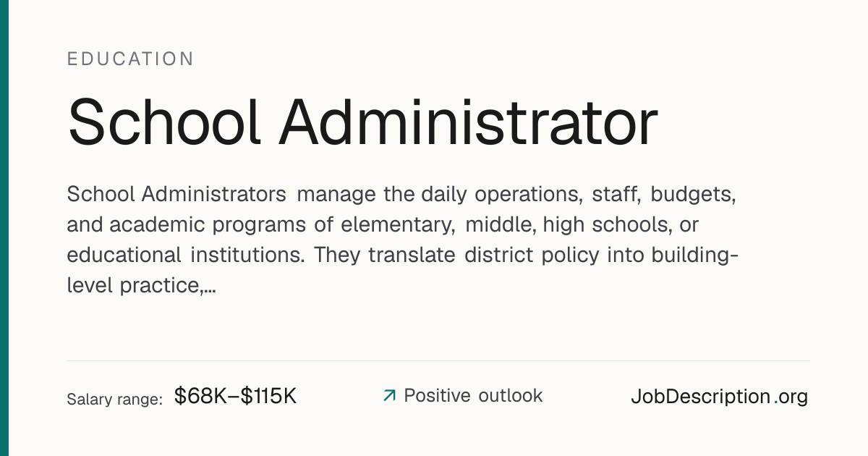Click the horizontal divider above salary
This screenshot has width=868, height=456.
438,360
